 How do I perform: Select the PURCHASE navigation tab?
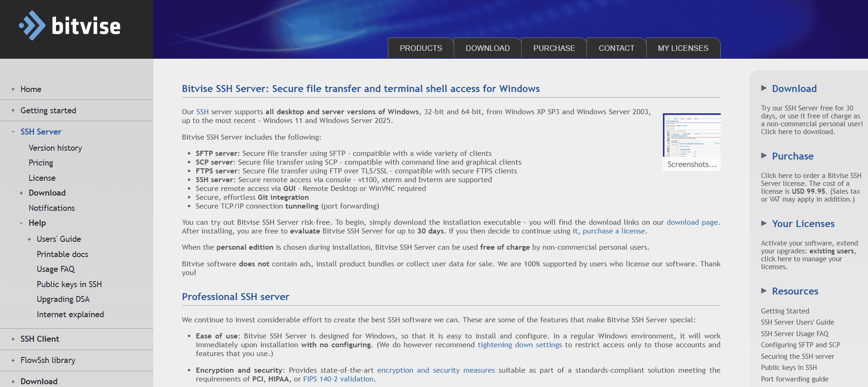click(x=554, y=48)
